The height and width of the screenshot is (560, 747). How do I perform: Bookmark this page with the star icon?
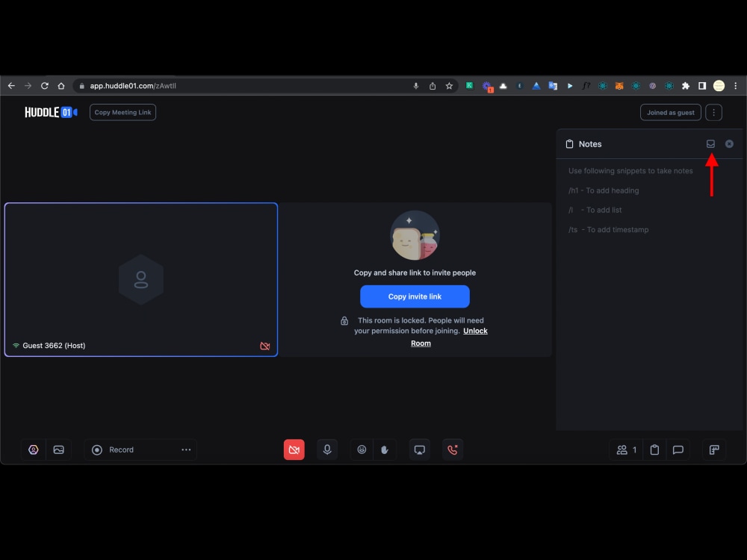coord(449,86)
